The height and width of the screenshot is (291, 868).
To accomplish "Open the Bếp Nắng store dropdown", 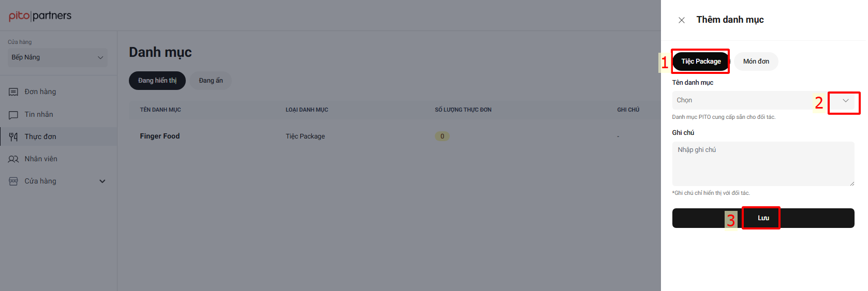I will (x=57, y=57).
